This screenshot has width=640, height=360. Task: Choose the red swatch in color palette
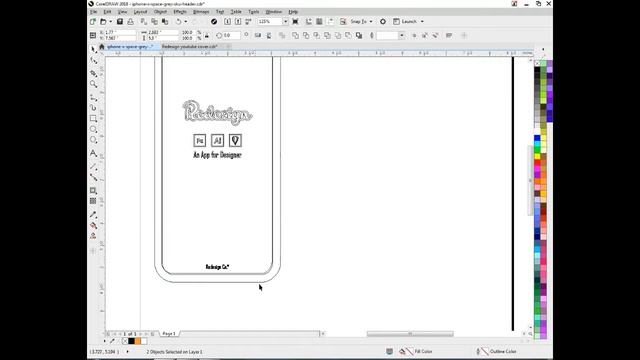[537, 163]
